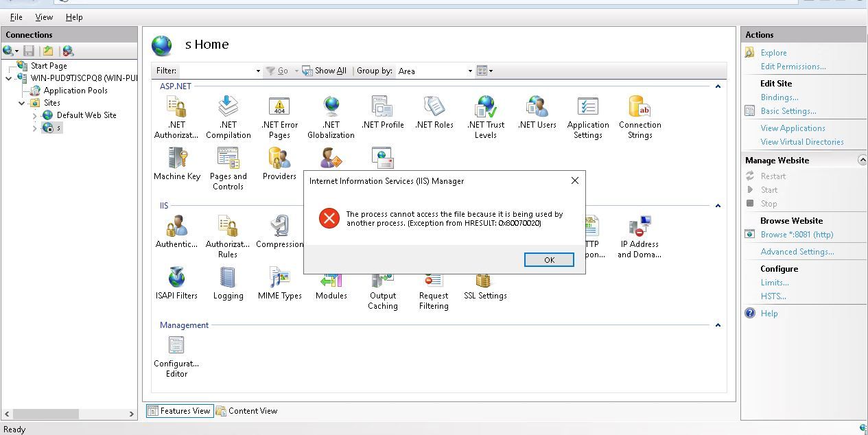
Task: Open the Connection Strings feature
Action: [x=640, y=117]
